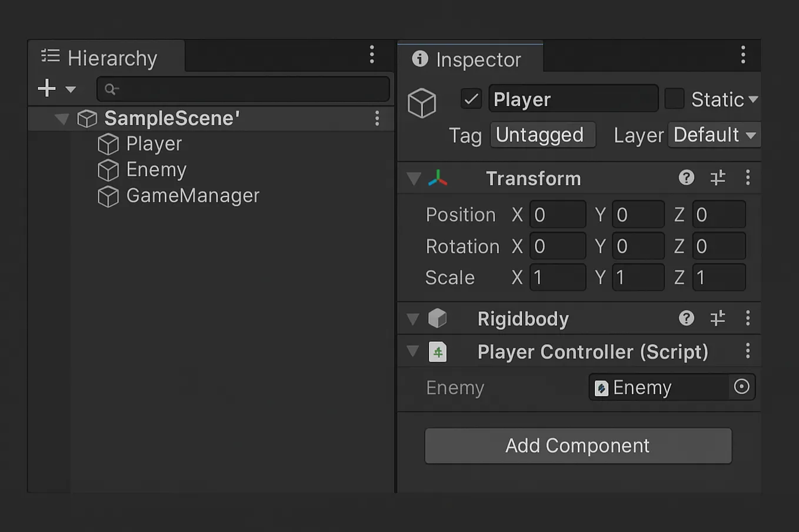Click the Player cube icon in Hierarchy
The width and height of the screenshot is (799, 532).
tap(108, 144)
